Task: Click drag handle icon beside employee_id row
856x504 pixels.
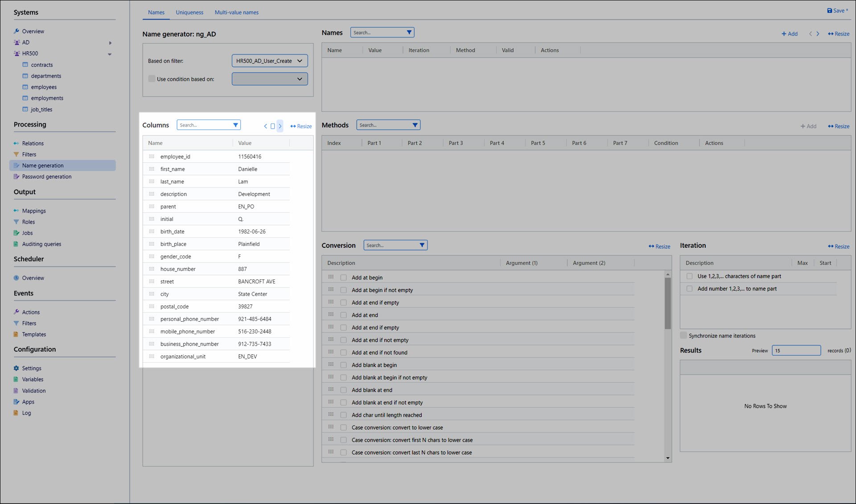Action: [x=152, y=157]
